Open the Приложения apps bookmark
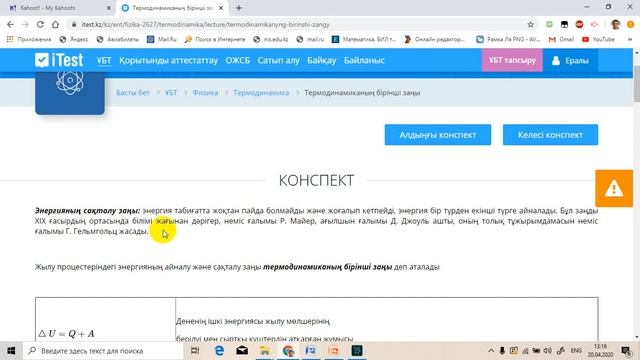This screenshot has height=360, width=640. [x=29, y=39]
